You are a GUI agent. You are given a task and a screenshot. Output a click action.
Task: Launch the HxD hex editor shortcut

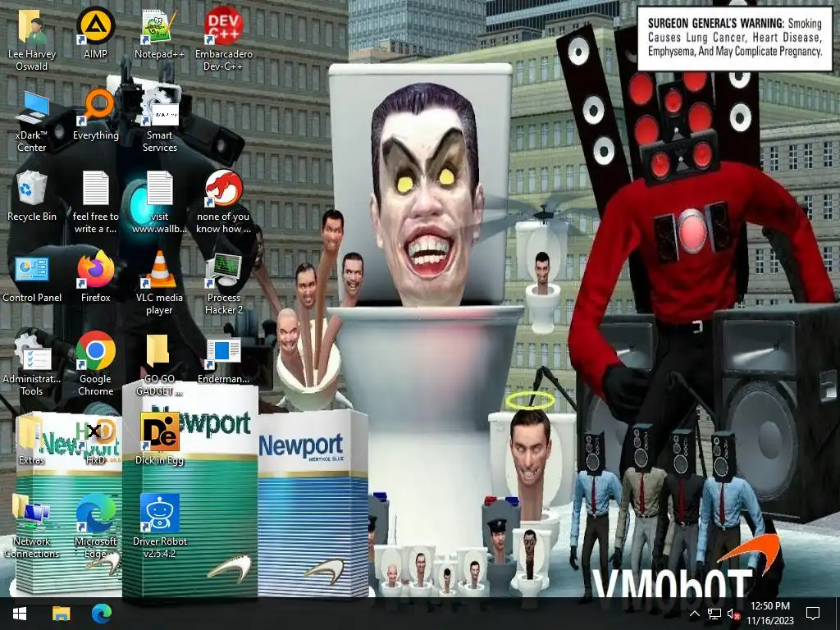[x=95, y=441]
